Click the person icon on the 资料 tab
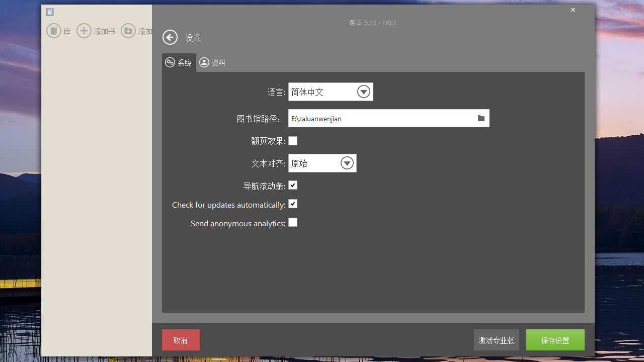The image size is (644, 362). pyautogui.click(x=204, y=62)
